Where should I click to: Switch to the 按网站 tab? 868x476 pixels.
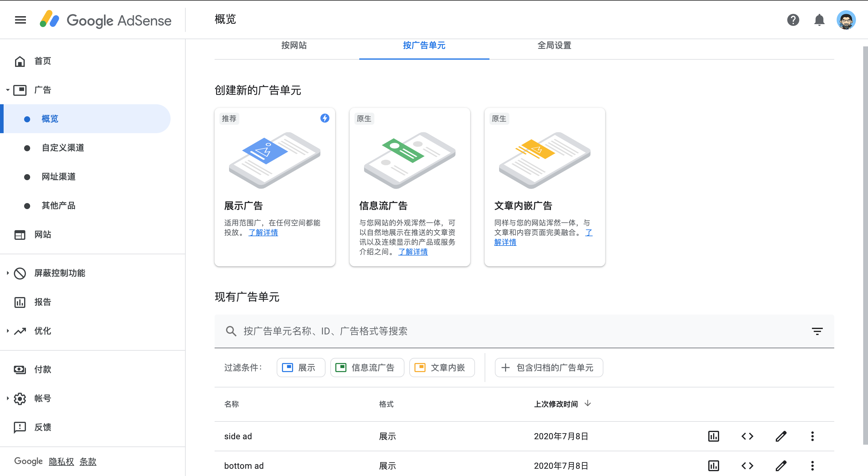click(x=294, y=45)
